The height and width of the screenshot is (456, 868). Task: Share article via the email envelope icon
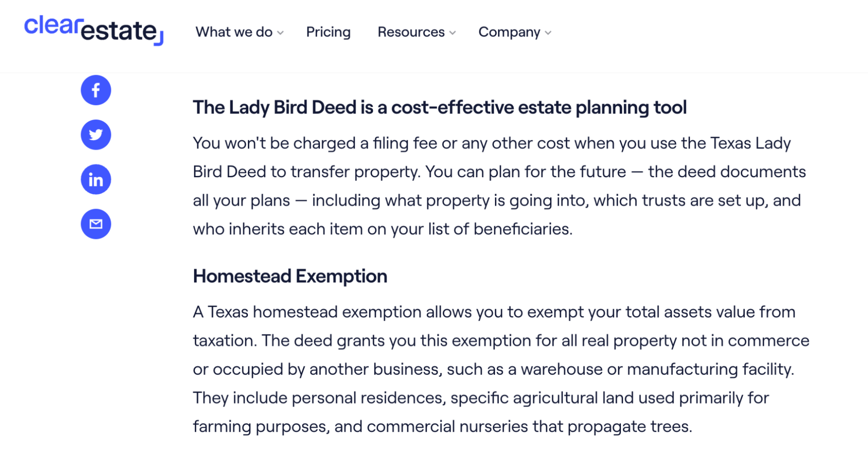pos(96,224)
